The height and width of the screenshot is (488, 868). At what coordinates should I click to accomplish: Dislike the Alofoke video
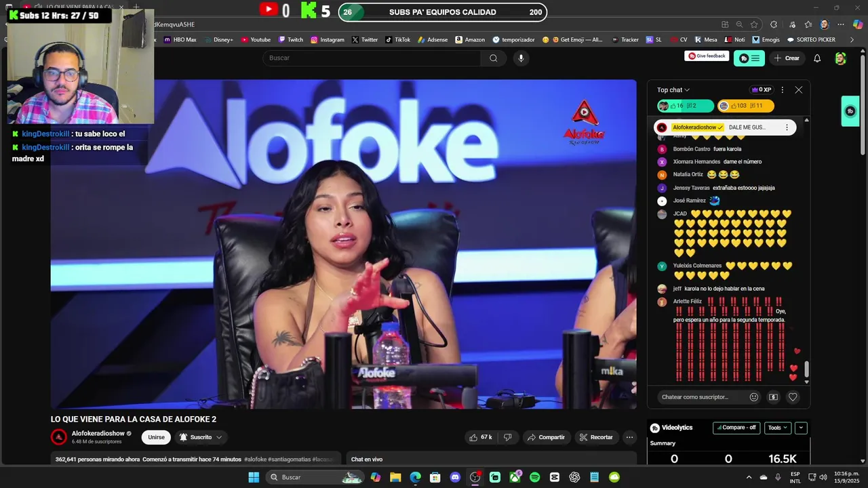(x=507, y=437)
